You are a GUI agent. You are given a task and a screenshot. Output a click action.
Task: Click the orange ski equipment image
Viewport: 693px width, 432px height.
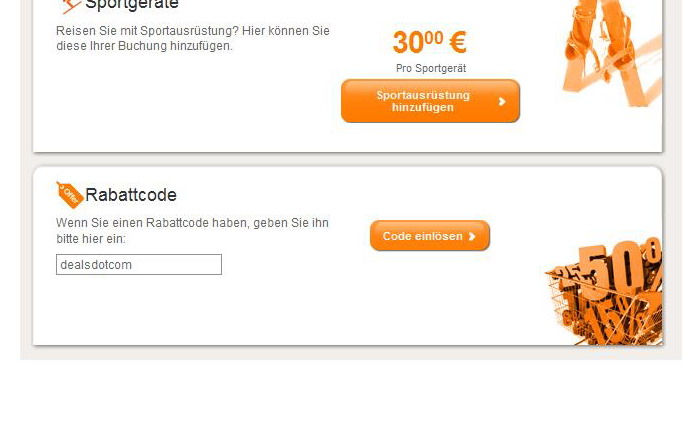tap(611, 53)
